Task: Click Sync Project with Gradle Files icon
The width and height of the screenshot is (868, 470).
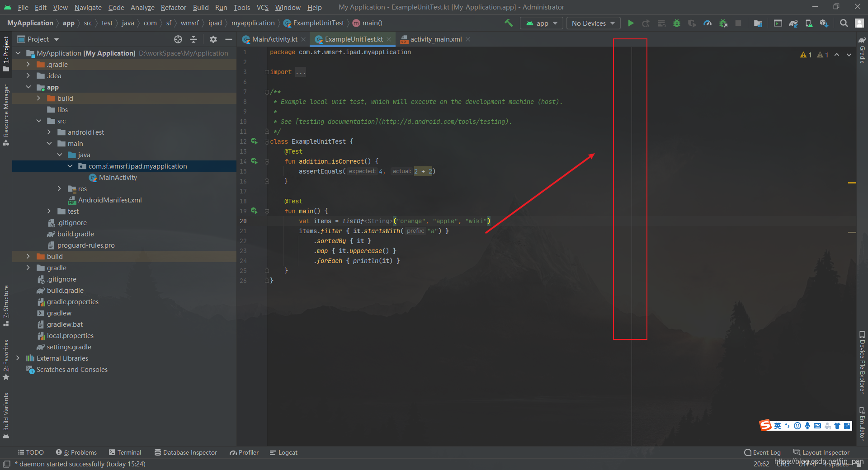Action: 793,23
